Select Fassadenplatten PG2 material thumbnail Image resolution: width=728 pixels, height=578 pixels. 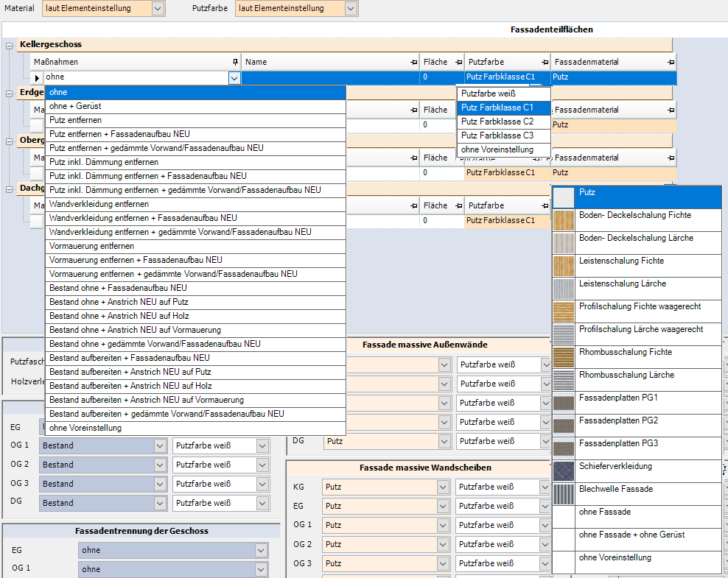564,426
